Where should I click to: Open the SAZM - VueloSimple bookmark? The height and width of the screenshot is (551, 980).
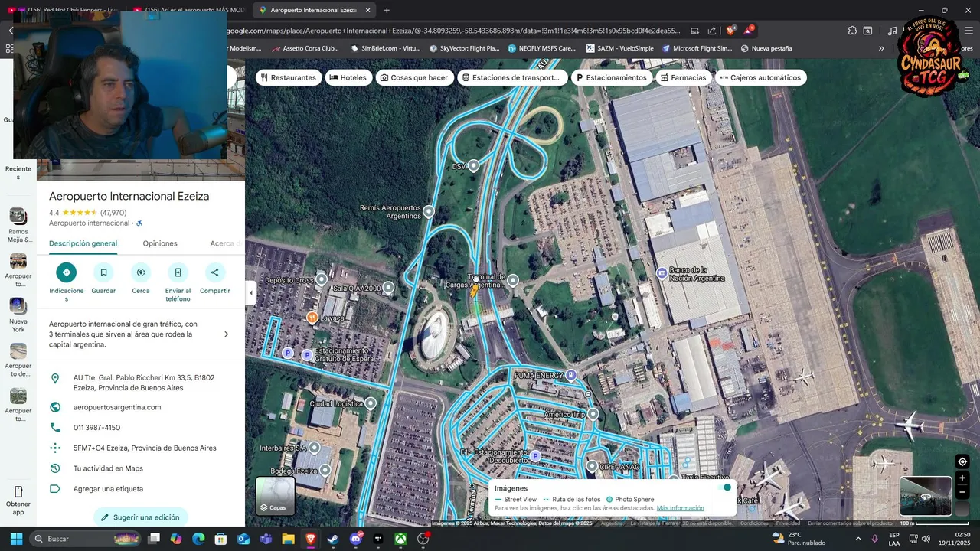(620, 48)
